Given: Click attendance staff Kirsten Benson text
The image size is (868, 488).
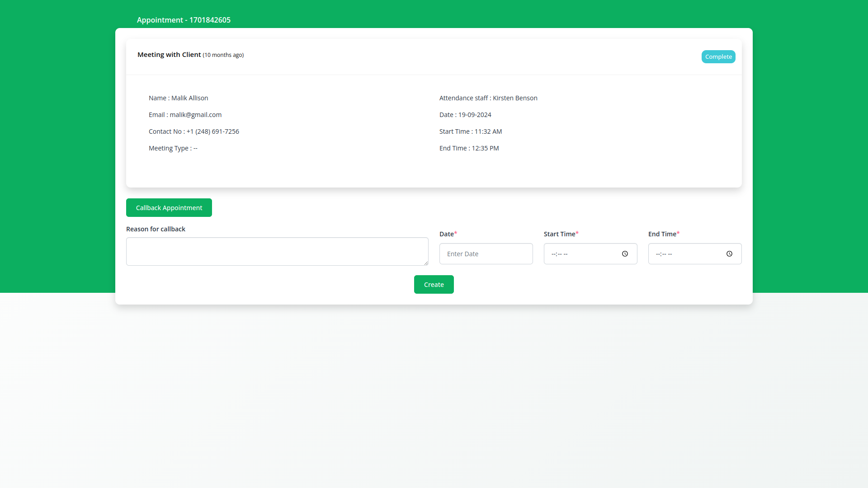Looking at the screenshot, I should click(514, 98).
